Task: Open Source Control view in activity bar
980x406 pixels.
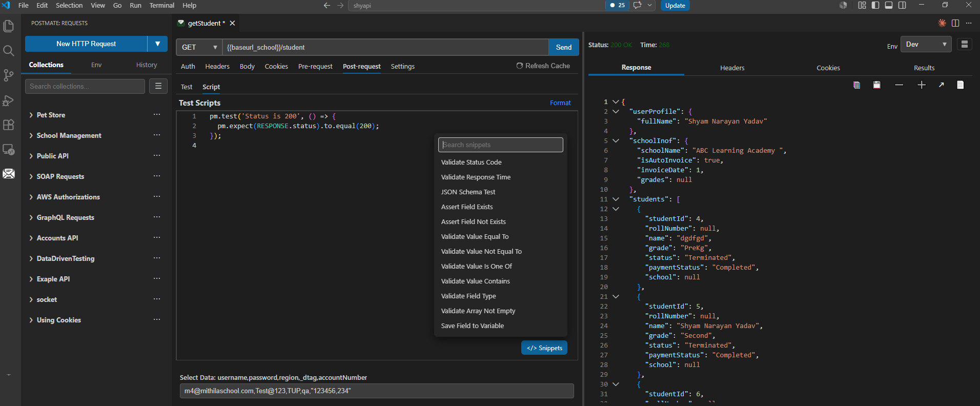Action: (x=9, y=75)
